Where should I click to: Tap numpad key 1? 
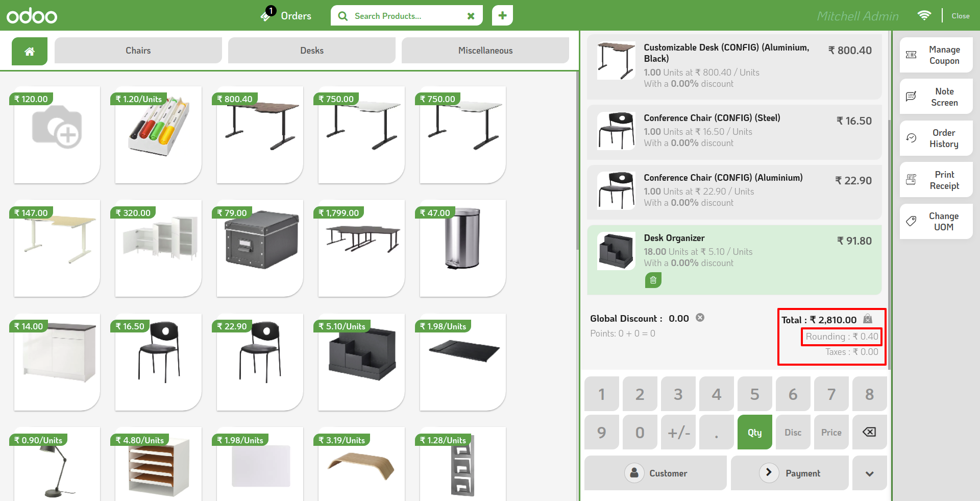click(602, 394)
